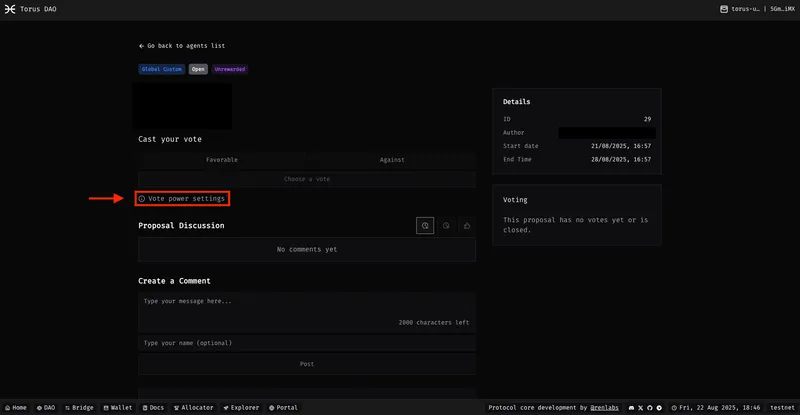Go to Home in bottom navigation

[15, 408]
